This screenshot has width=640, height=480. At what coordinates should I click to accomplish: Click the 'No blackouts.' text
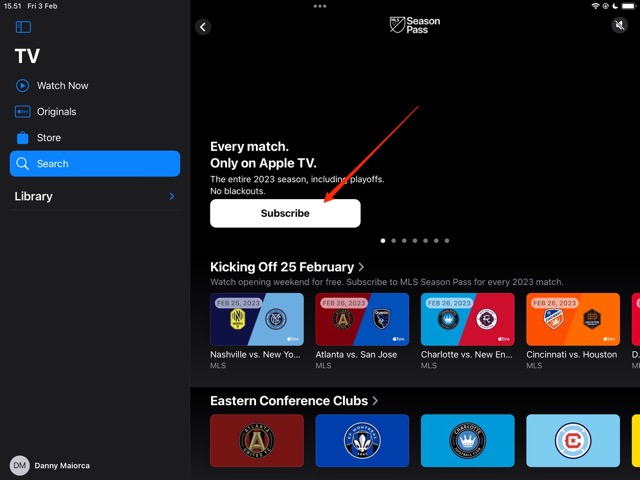coord(238,191)
